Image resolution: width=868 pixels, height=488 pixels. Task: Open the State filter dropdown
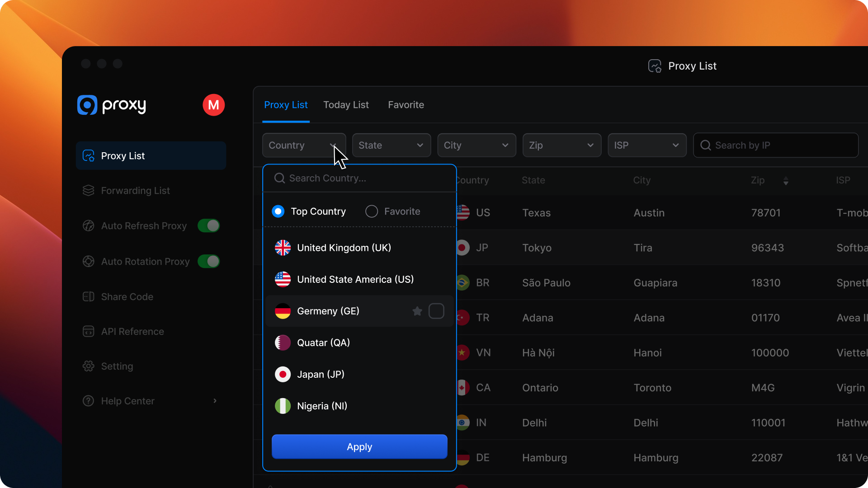(391, 145)
